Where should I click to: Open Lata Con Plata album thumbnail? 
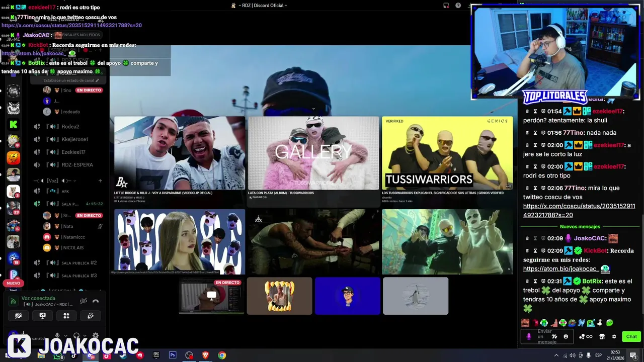point(313,153)
